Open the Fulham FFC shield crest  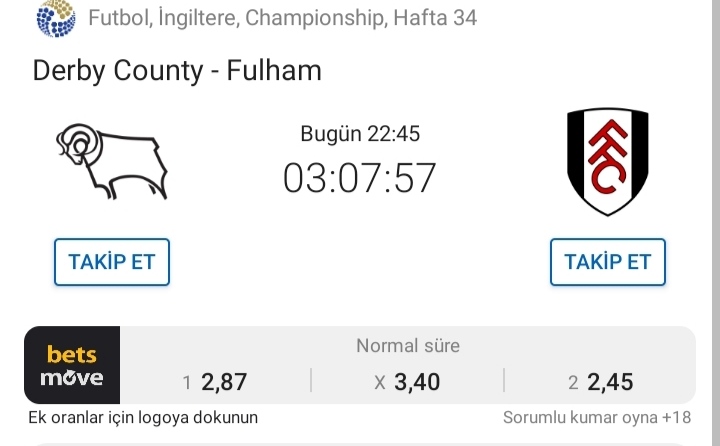(608, 162)
